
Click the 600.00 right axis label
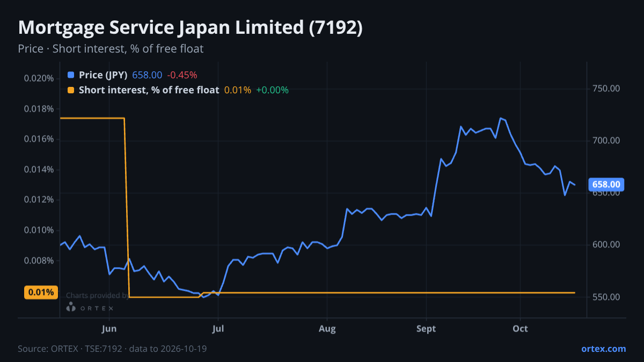pyautogui.click(x=606, y=245)
